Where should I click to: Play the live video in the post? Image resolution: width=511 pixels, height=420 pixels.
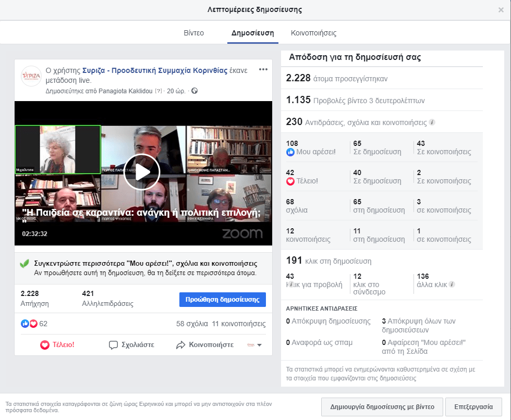[141, 172]
